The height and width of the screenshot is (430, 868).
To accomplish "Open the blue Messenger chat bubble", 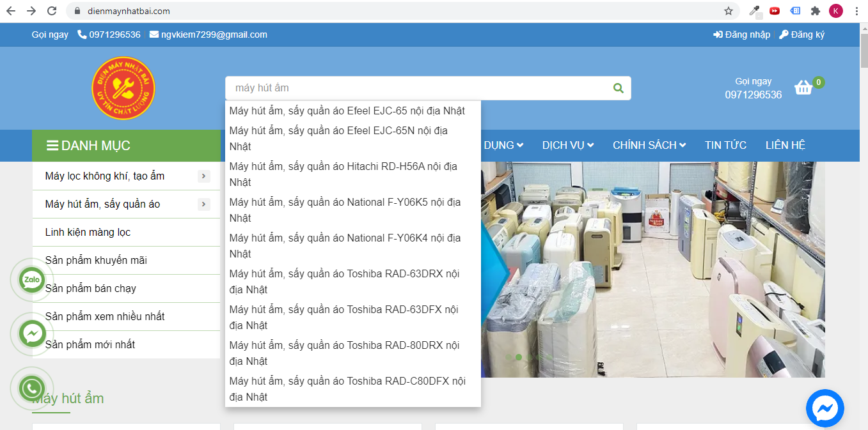I will pos(825,408).
